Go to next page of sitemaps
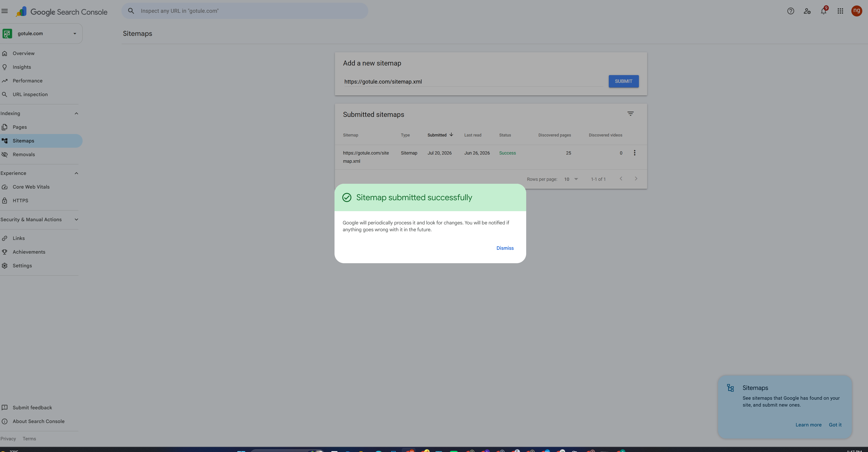The width and height of the screenshot is (868, 452). [636, 179]
